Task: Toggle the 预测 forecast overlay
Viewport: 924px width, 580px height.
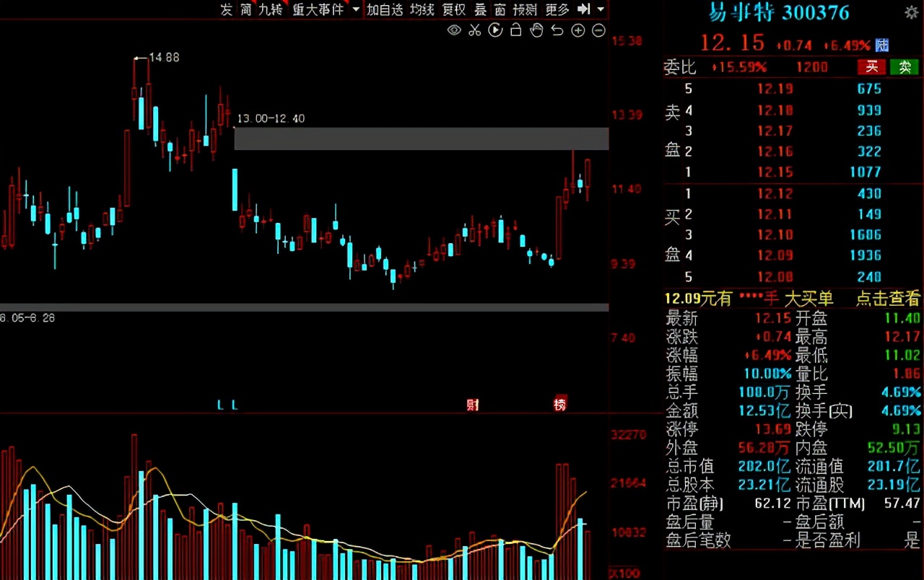Action: click(524, 9)
